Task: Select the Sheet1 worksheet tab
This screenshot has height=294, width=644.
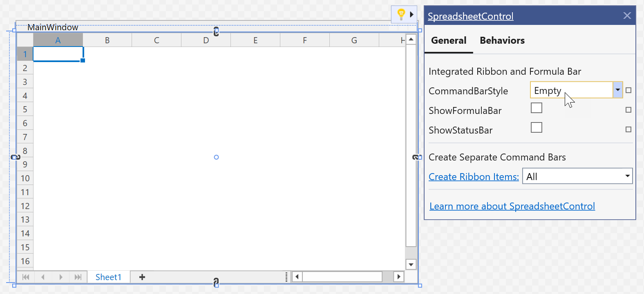Action: [x=108, y=277]
